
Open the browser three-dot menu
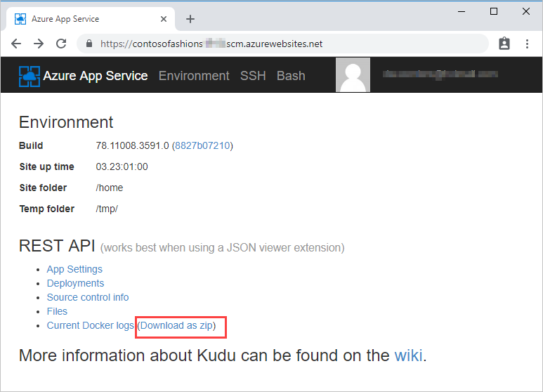527,44
